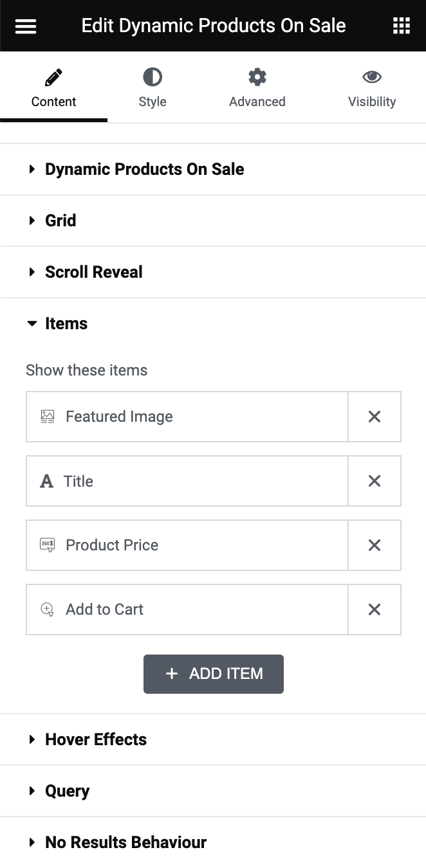Click the Featured Image picture icon

[x=46, y=416]
